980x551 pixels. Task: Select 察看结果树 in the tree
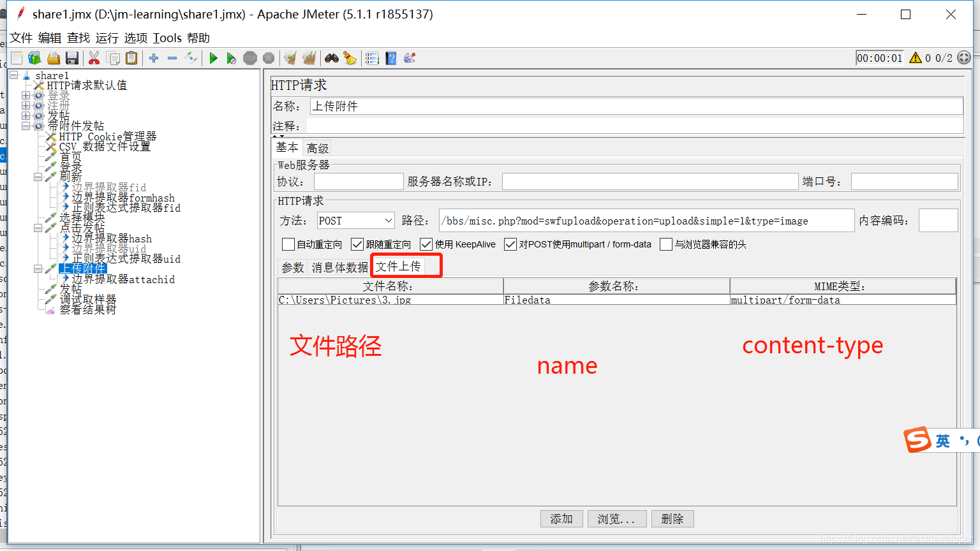click(x=88, y=310)
